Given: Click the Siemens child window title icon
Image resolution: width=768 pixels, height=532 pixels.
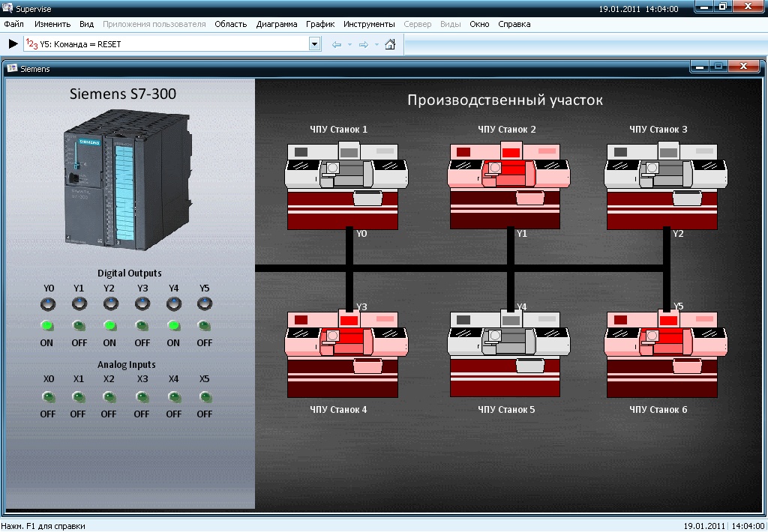Looking at the screenshot, I should (12, 68).
